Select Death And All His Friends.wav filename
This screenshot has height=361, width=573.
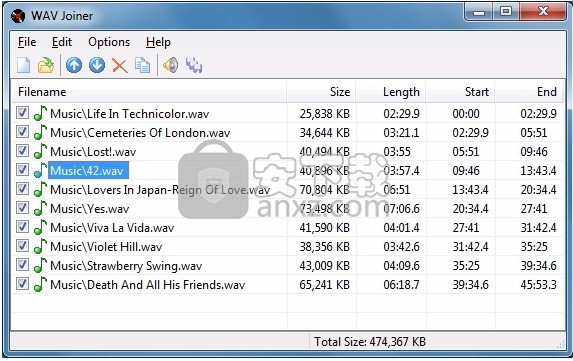(148, 285)
